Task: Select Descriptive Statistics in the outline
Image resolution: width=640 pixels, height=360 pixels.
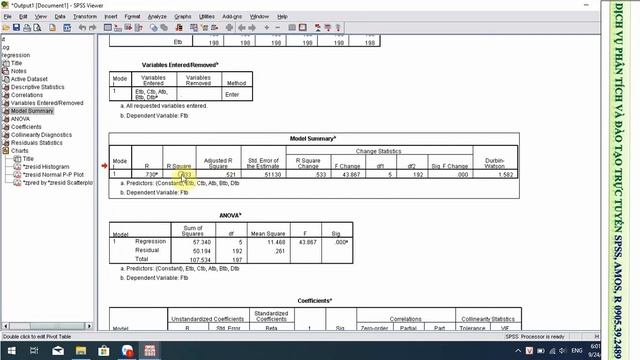Action: coord(38,87)
